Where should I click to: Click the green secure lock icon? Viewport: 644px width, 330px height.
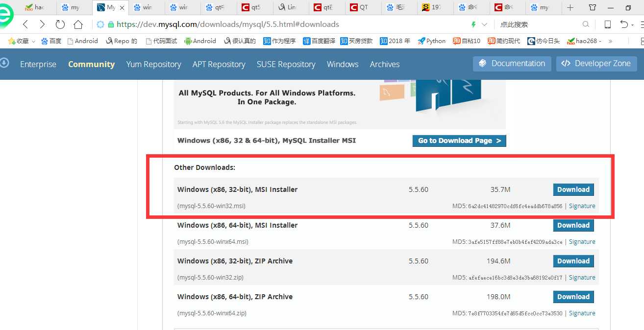pos(111,24)
